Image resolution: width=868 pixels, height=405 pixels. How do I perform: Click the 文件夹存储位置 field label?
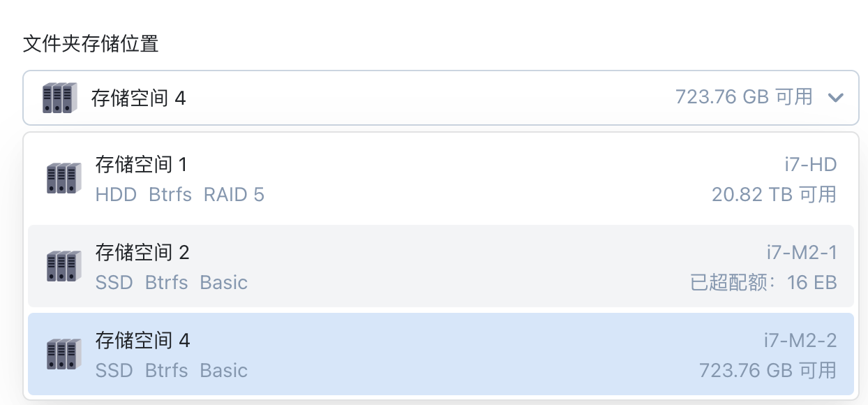91,45
